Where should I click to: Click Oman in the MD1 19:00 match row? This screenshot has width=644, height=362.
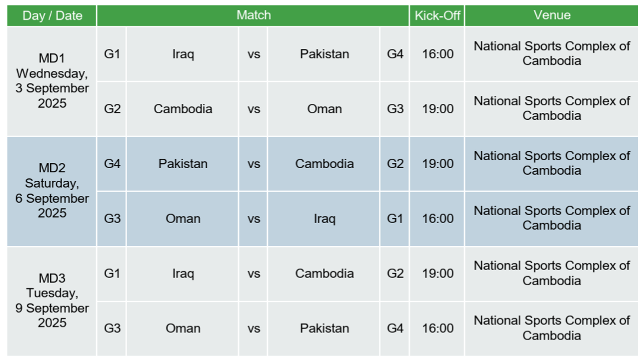(x=324, y=109)
